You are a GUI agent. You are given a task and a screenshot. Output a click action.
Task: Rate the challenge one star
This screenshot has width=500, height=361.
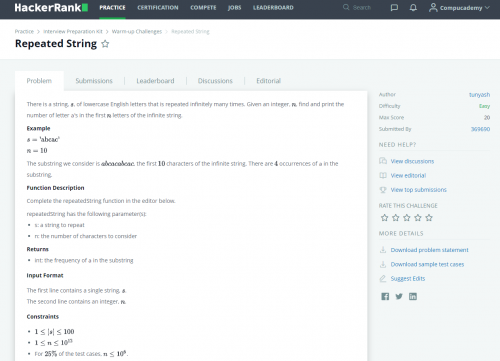[x=384, y=218]
